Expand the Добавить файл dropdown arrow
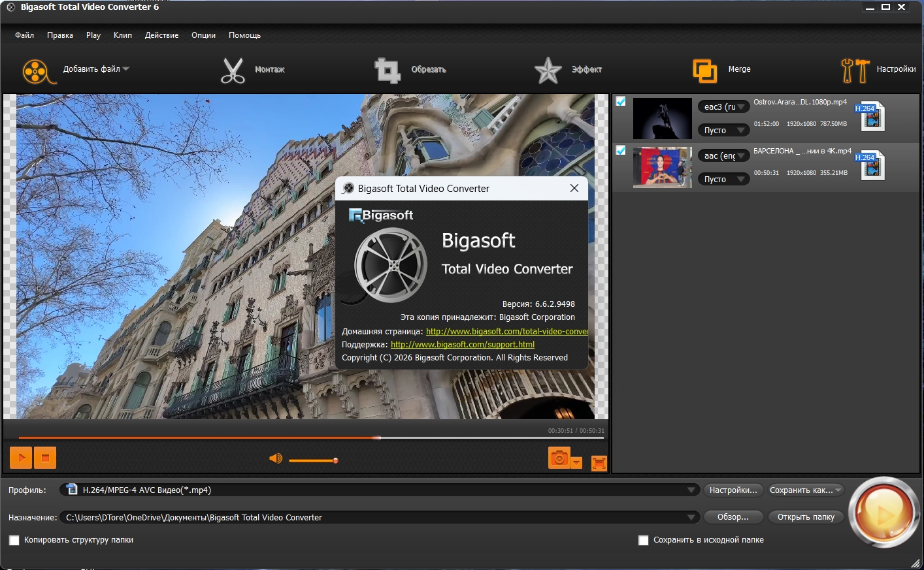 click(x=126, y=69)
